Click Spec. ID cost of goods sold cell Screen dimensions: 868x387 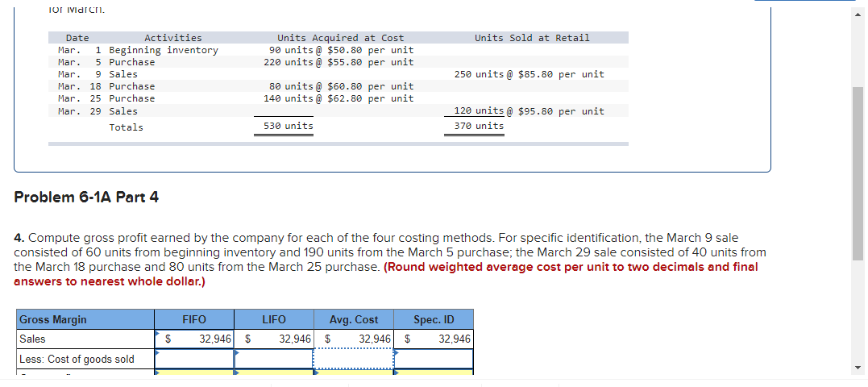click(434, 359)
